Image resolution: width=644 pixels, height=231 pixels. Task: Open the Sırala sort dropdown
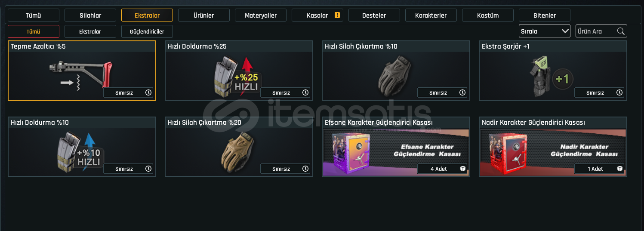tap(545, 31)
